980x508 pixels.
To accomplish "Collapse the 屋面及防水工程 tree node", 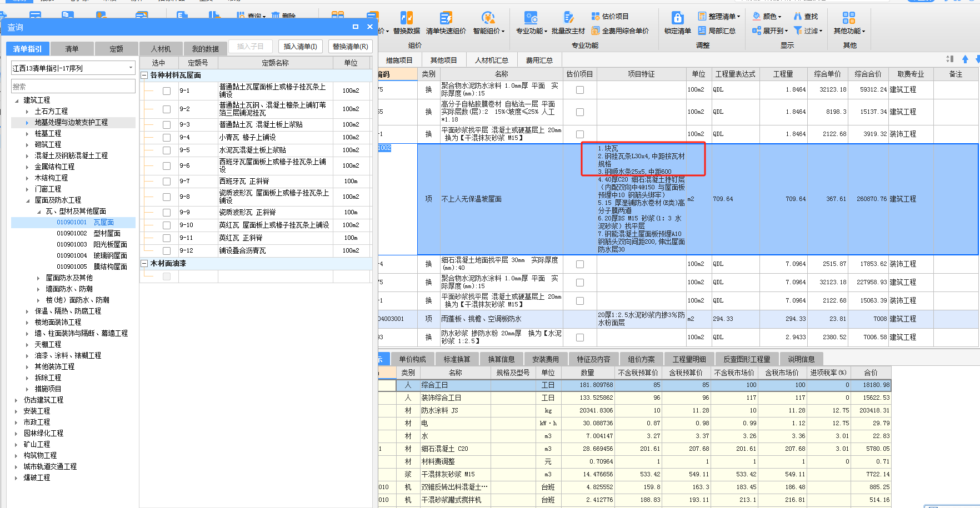I will pyautogui.click(x=27, y=200).
